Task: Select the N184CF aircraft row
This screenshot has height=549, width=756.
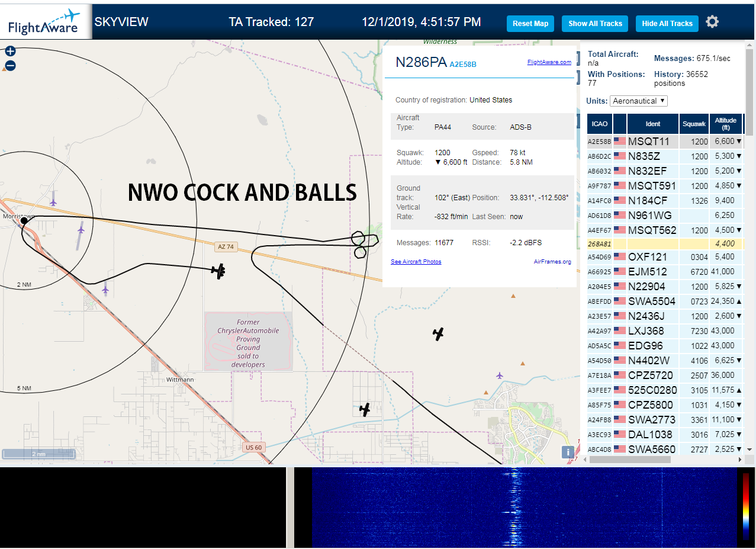Action: coord(665,200)
